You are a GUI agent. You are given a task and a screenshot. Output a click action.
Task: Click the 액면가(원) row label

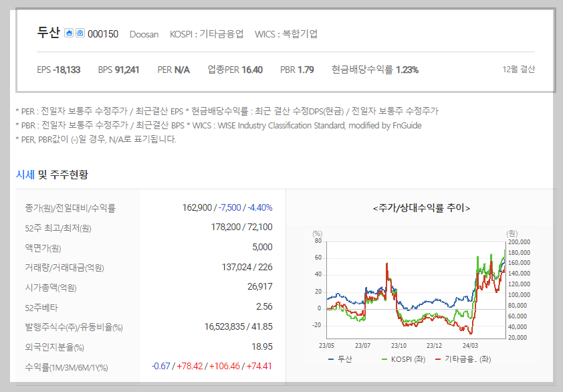43,248
